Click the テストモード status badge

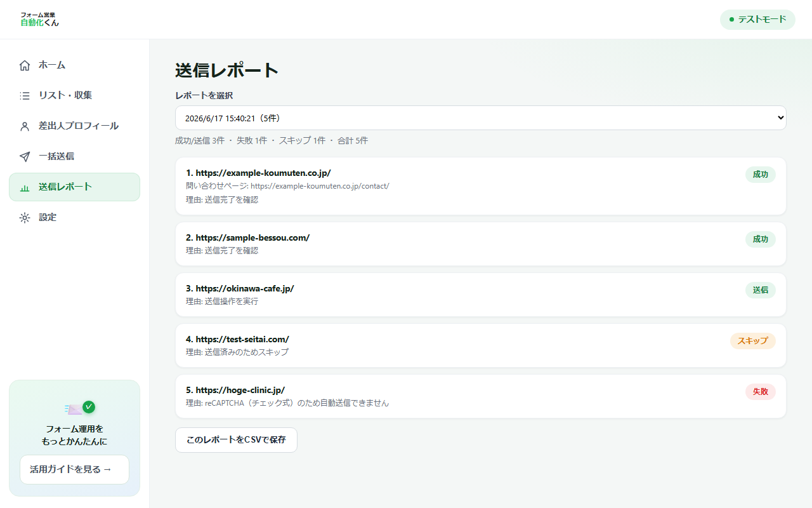757,19
